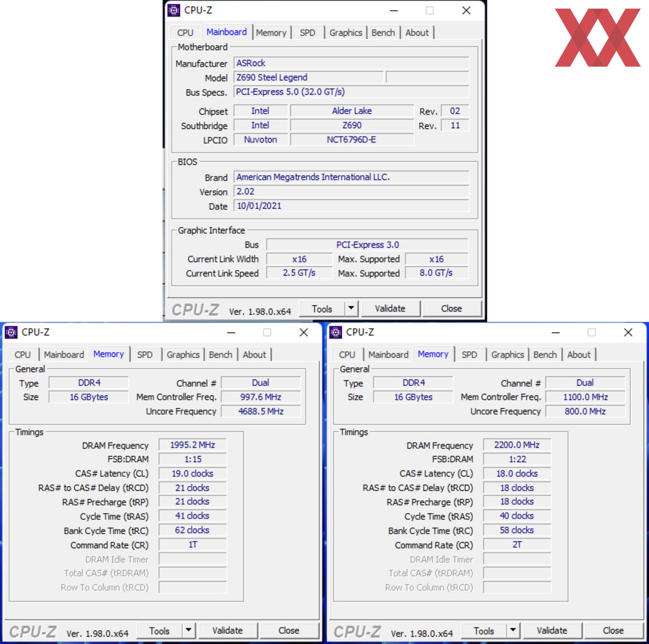This screenshot has height=644, width=649.
Task: Open Bench tab in left Memory window
Action: (x=220, y=354)
